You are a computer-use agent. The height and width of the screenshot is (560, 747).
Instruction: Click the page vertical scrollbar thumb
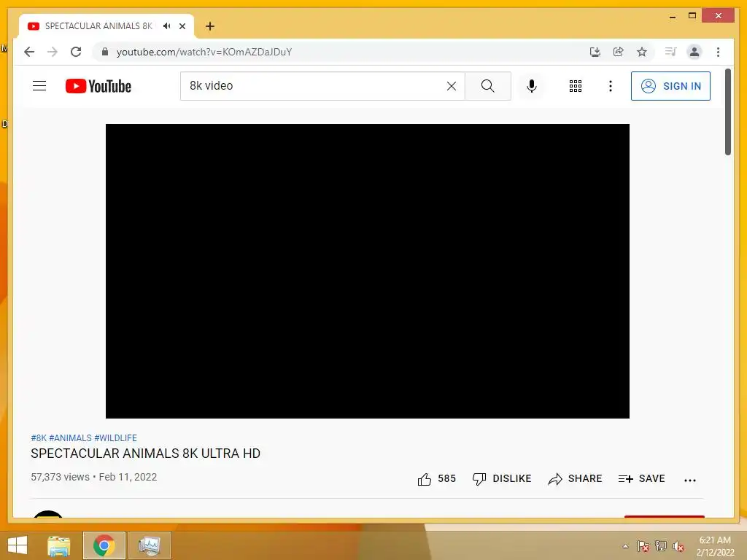[x=727, y=112]
